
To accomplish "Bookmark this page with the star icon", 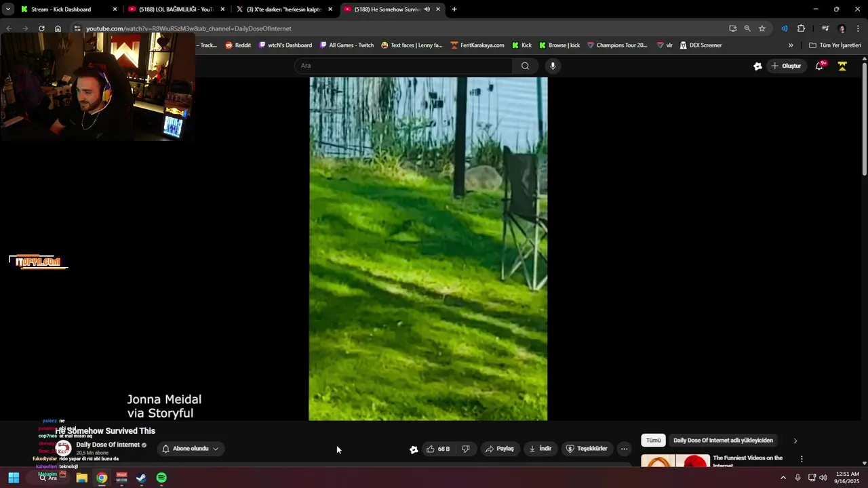I will pyautogui.click(x=762, y=28).
